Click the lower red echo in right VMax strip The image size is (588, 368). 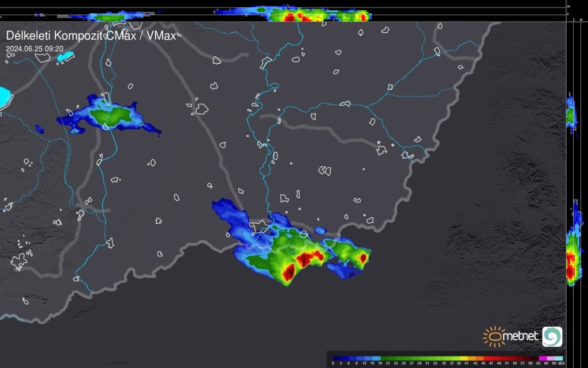click(570, 266)
